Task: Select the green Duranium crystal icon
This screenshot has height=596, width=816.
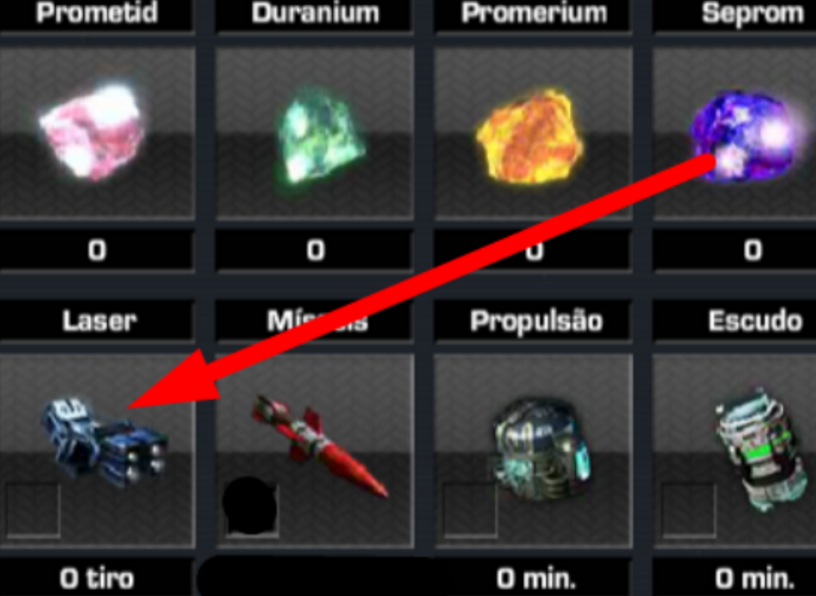Action: click(318, 135)
